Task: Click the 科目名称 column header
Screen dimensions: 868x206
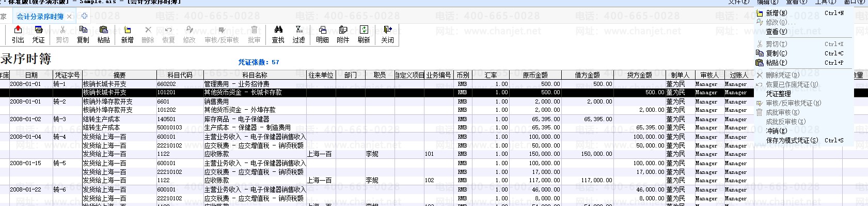Action: 255,75
